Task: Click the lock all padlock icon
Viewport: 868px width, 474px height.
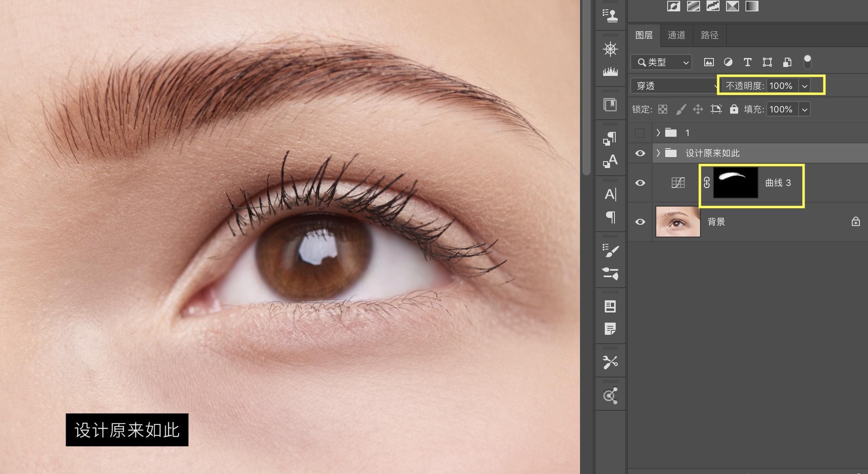Action: coord(734,109)
